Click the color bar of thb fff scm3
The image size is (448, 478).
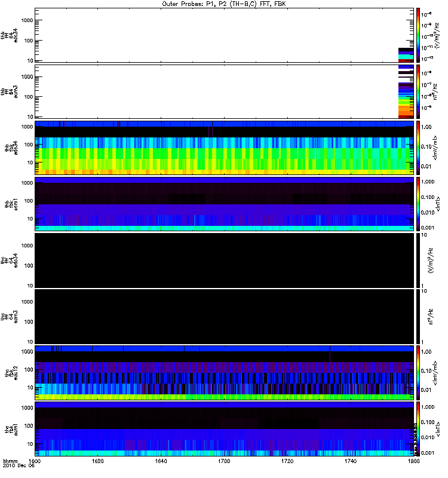[418, 91]
